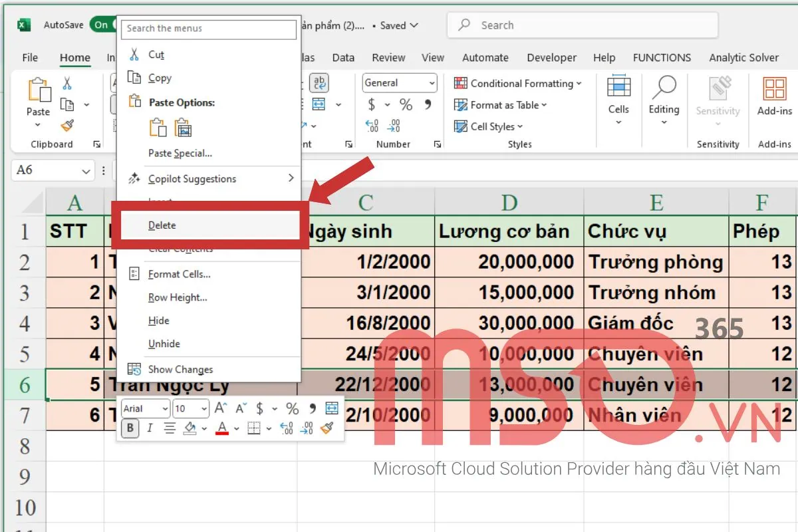Click Row Height in the context menu

coord(177,297)
